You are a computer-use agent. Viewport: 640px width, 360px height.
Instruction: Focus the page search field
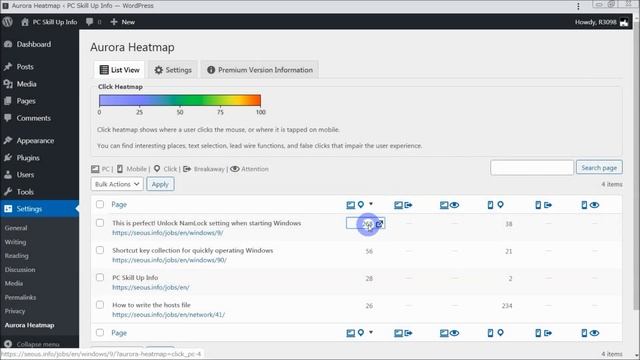pos(532,168)
